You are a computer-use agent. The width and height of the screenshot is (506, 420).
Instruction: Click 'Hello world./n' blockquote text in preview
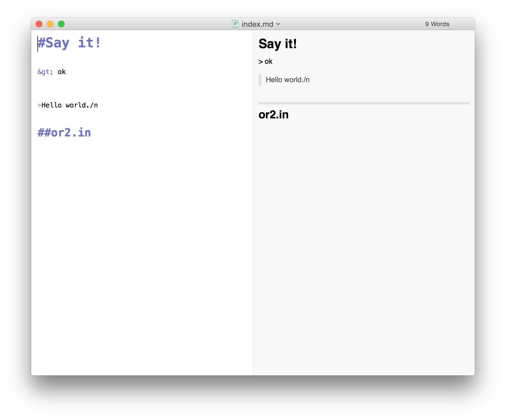point(288,80)
